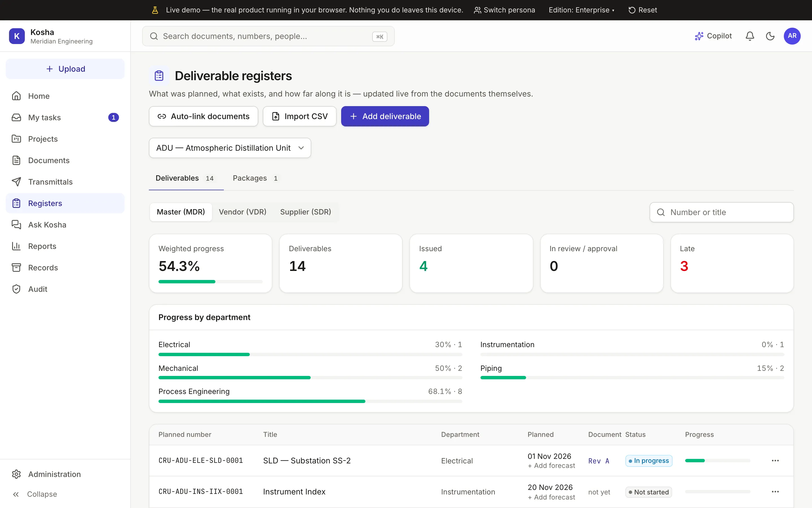Open row actions for SLD — Substation SS-2
This screenshot has width=812, height=508.
click(775, 461)
